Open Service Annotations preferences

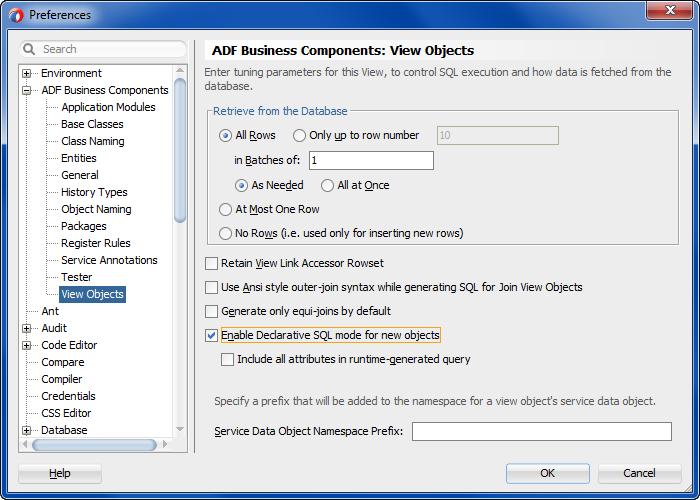109,260
